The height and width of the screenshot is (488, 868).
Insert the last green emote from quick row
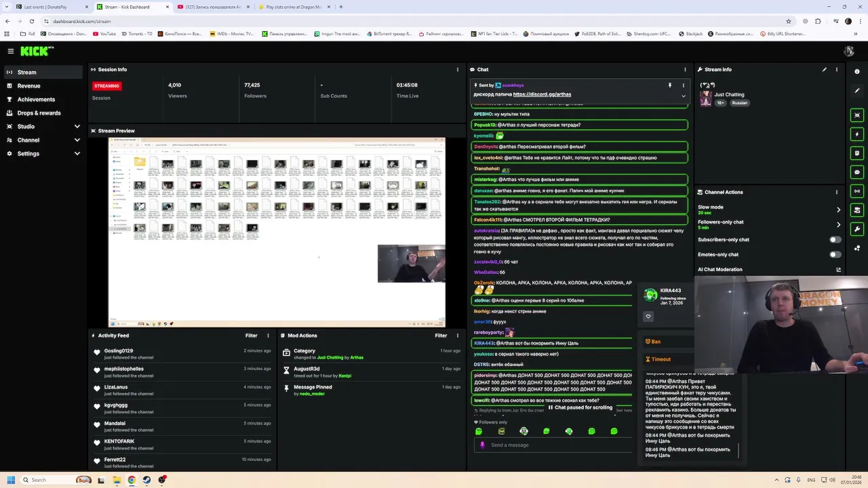[x=614, y=431]
